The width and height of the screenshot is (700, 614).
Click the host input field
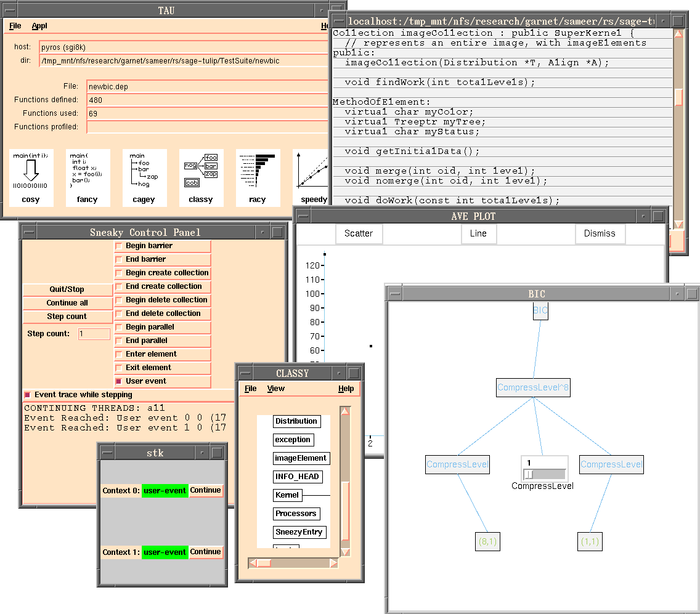pos(184,47)
